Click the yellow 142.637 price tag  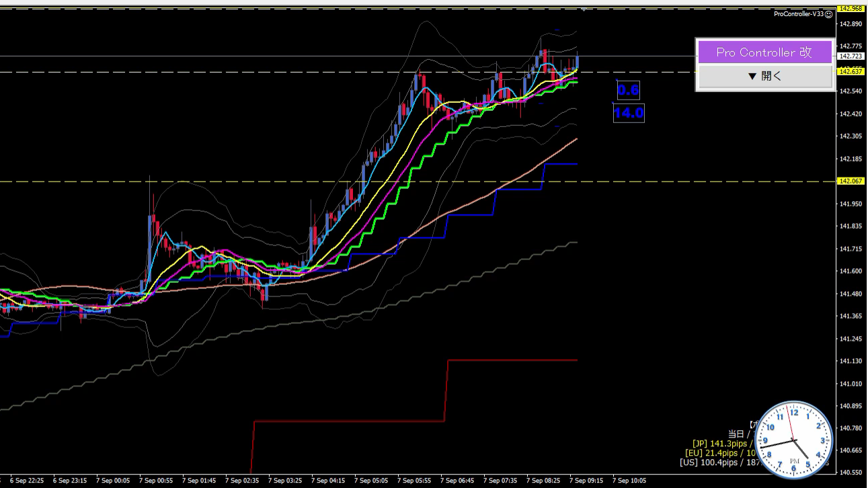pos(852,71)
